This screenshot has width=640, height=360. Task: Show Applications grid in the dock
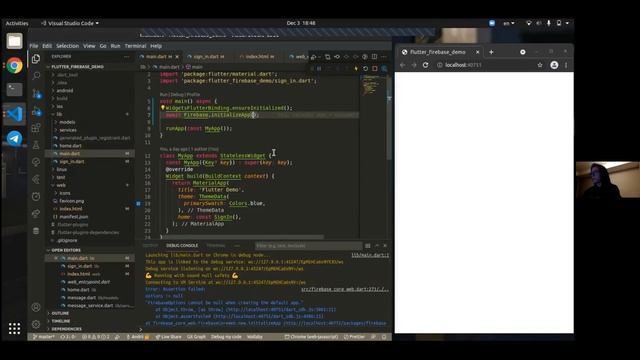(x=14, y=328)
